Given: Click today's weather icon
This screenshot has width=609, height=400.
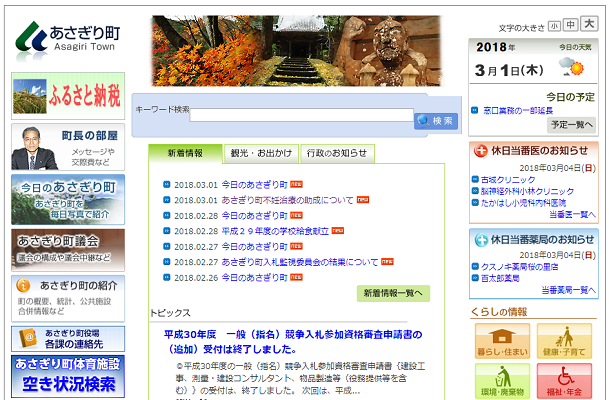Looking at the screenshot, I should click(571, 66).
